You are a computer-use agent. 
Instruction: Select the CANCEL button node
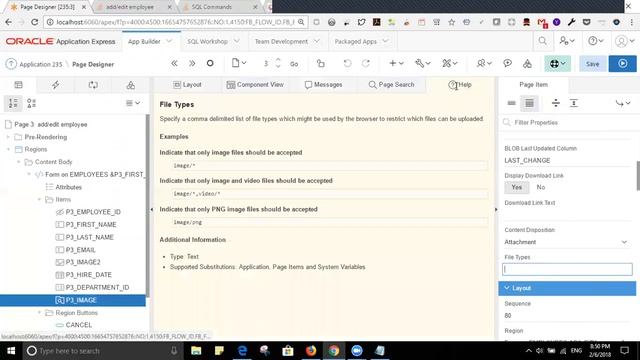tap(78, 325)
